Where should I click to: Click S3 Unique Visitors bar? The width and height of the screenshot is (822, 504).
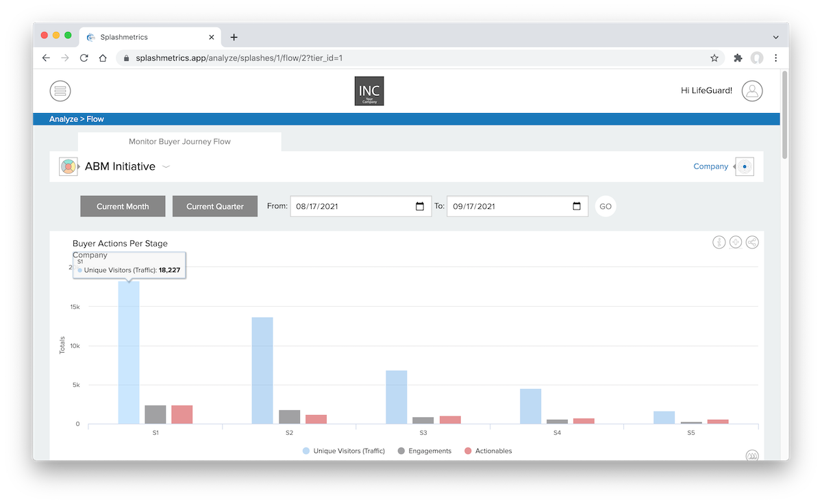click(x=397, y=397)
